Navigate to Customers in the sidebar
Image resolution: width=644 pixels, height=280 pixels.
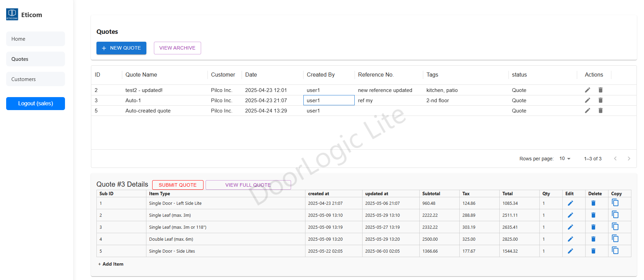click(x=36, y=79)
